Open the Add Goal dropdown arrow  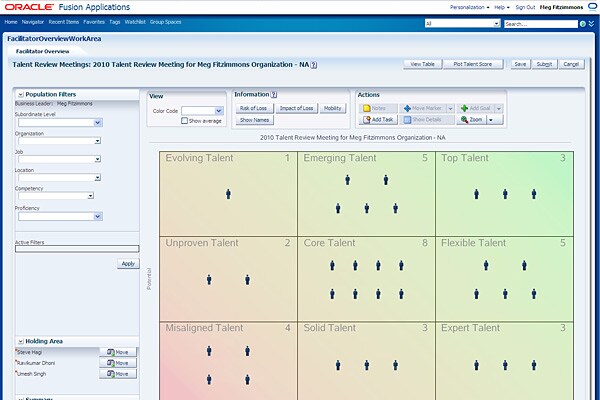point(499,108)
